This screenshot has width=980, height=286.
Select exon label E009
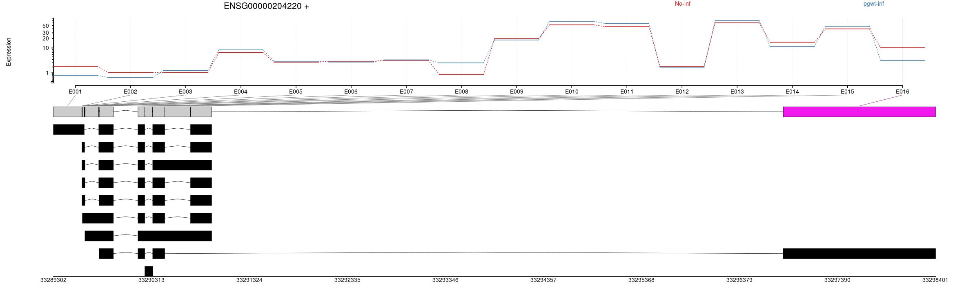pos(517,92)
